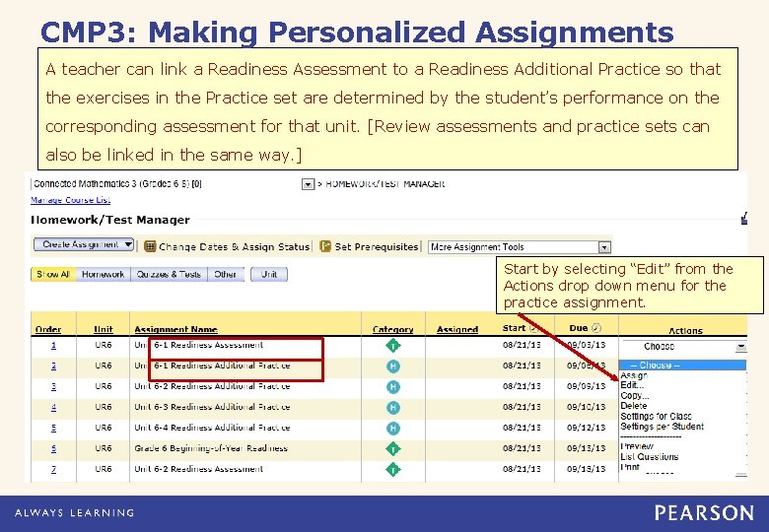Open More Assignment Tools dropdown
The image size is (769, 532).
(x=520, y=247)
